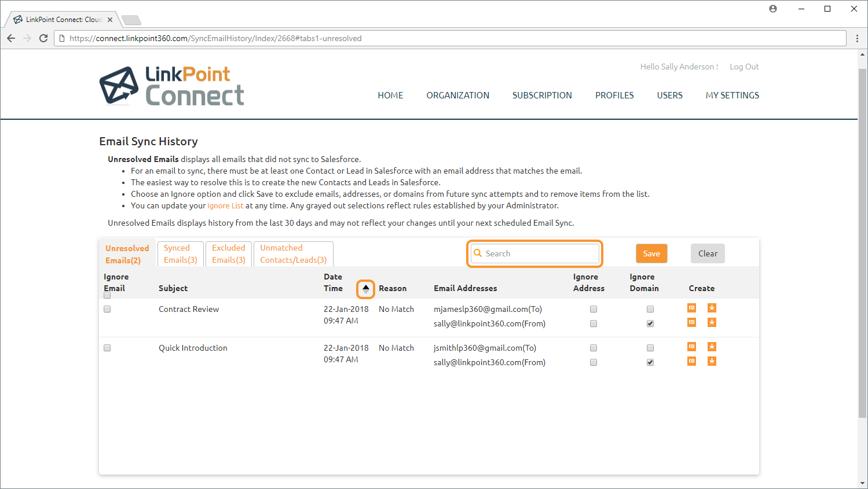Check Ignore Email for Quick Introduction

[107, 348]
